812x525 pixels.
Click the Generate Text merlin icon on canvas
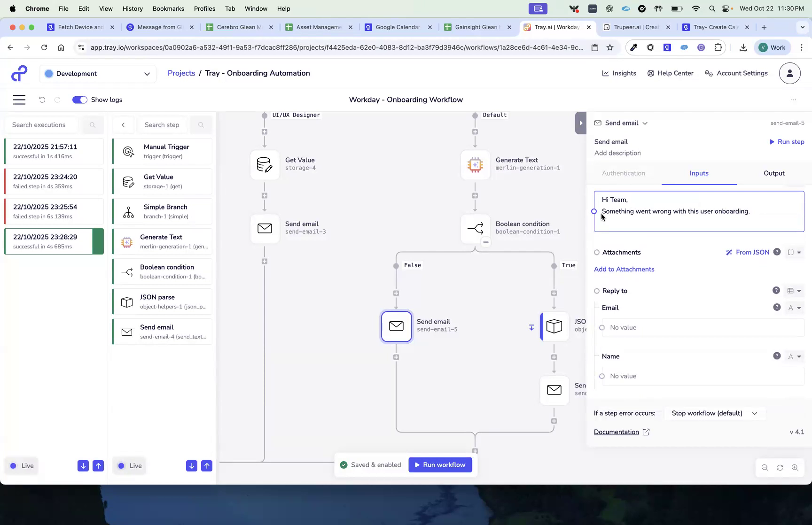475,165
